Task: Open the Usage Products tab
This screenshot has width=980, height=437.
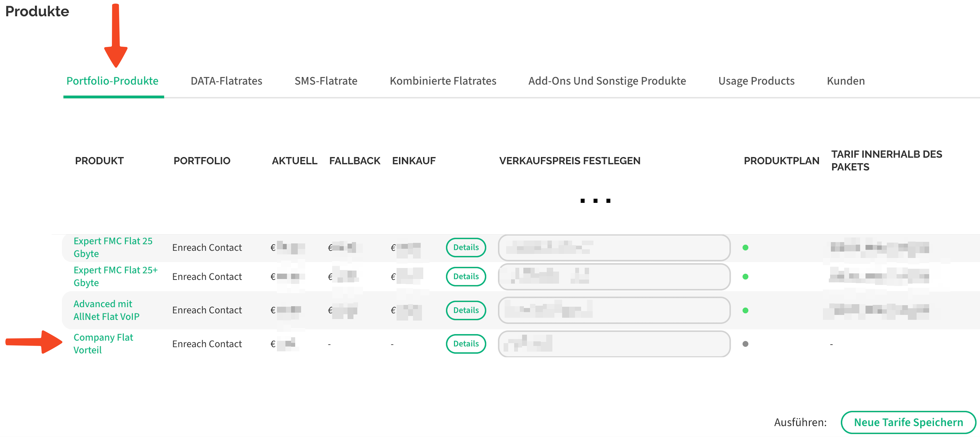Action: pos(756,81)
